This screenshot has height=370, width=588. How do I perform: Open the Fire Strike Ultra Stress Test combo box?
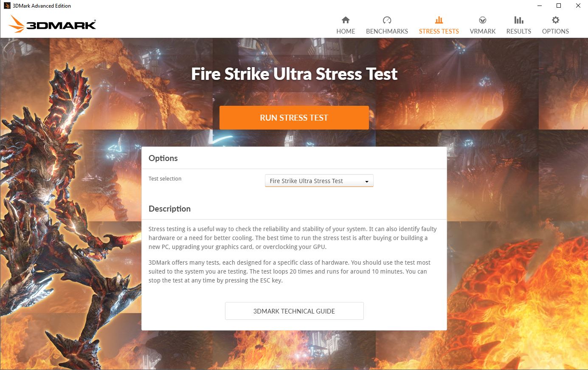[319, 181]
